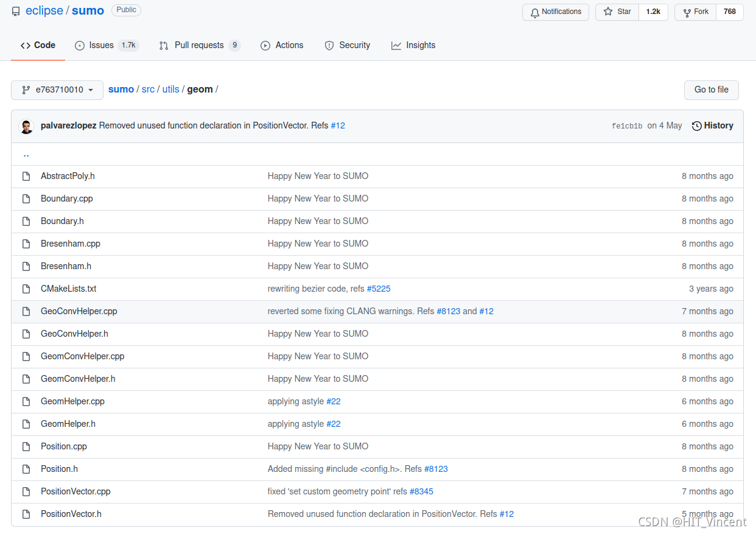Click the Go to file button
Viewport: 756px width, 534px height.
tap(711, 90)
